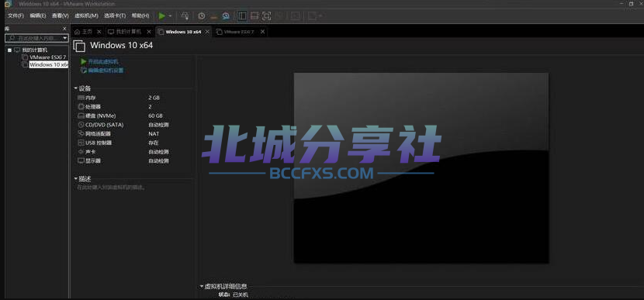Click the USB 控制器 device icon

point(81,143)
